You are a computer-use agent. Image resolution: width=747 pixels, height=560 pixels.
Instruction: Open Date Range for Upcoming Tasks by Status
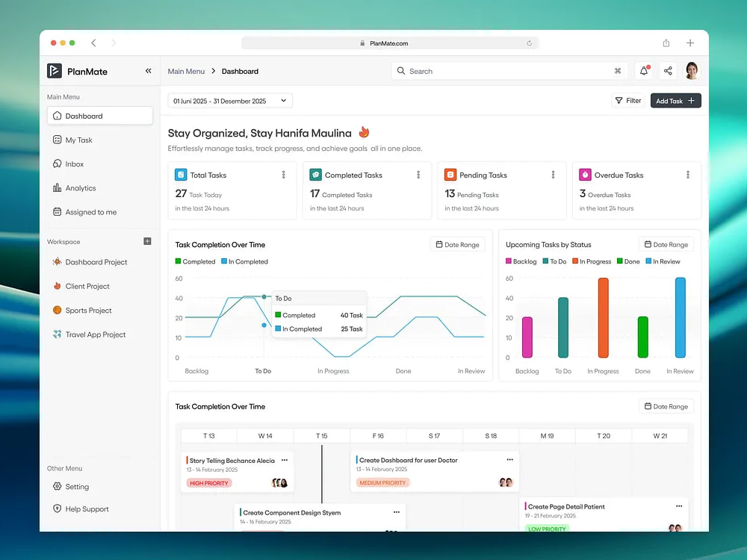[x=666, y=244]
